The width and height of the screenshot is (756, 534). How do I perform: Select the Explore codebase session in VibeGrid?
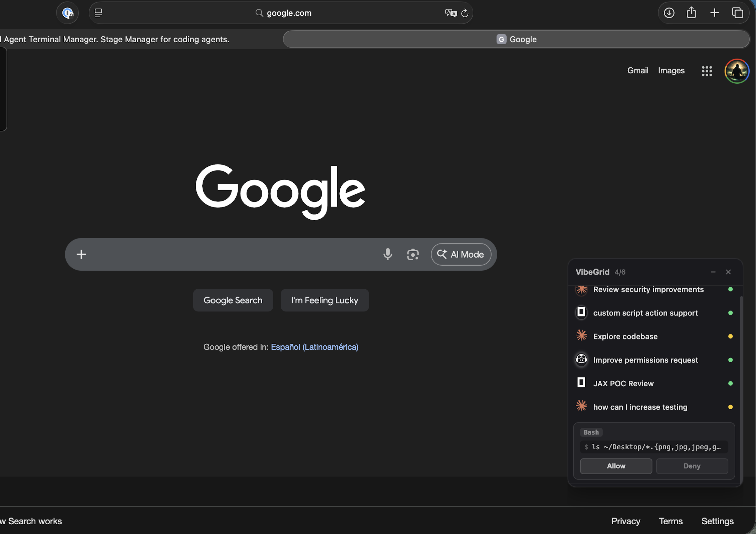pos(625,336)
